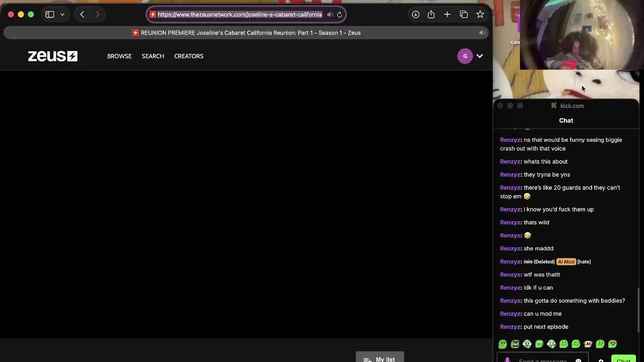The height and width of the screenshot is (362, 644).
Task: Click 'this gotta do something with baddies?' message
Action: point(574,301)
